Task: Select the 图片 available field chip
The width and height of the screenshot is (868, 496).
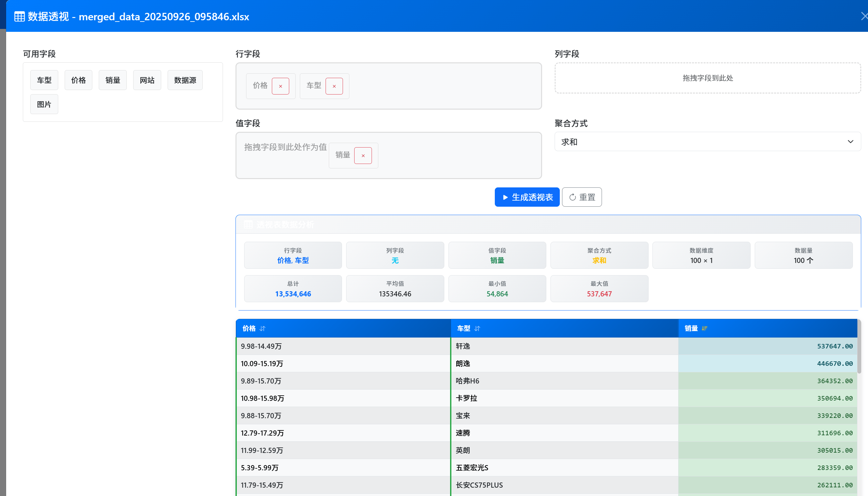Action: (44, 104)
